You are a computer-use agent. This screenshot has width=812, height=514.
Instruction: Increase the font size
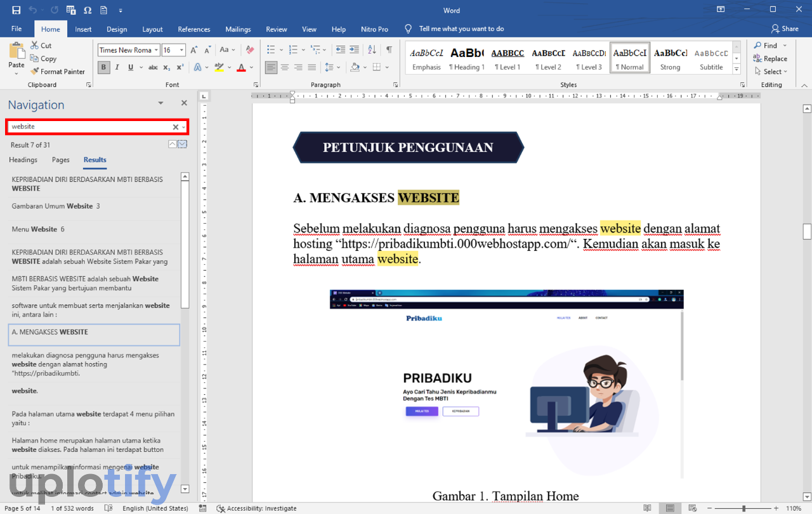coord(194,49)
